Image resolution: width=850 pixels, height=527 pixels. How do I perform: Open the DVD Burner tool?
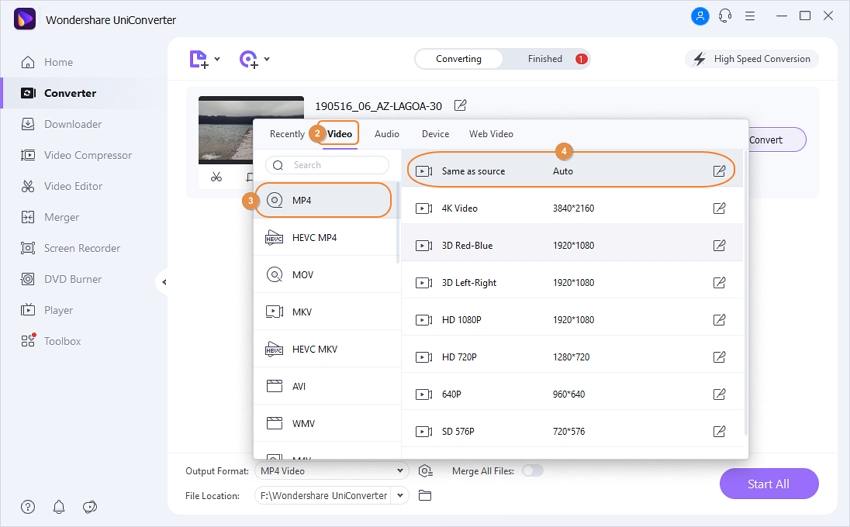61,279
